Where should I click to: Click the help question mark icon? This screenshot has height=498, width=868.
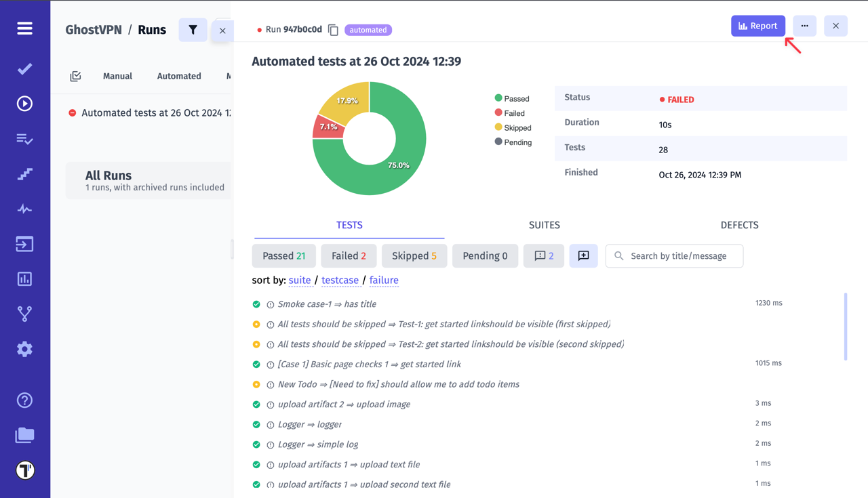[x=24, y=400]
